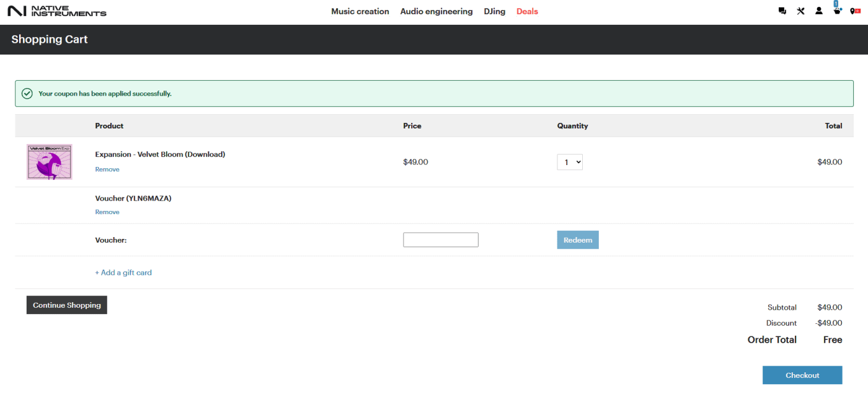This screenshot has width=868, height=404.
Task: Click the voucher code input field
Action: [x=441, y=240]
